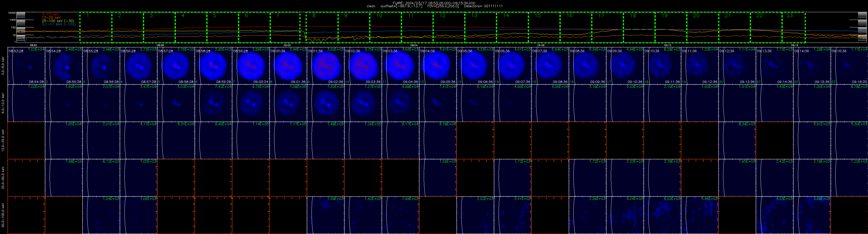Click the orange '12-25 keV' legend entry

coord(51,17)
